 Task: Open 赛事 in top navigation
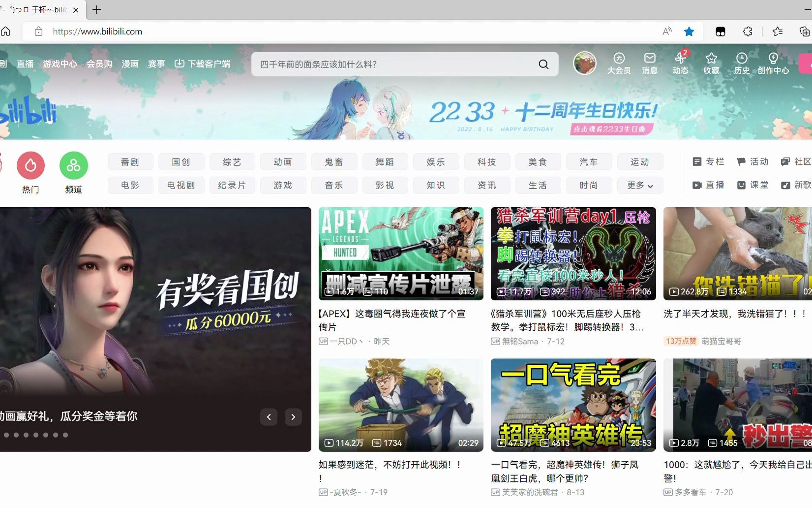coord(156,64)
